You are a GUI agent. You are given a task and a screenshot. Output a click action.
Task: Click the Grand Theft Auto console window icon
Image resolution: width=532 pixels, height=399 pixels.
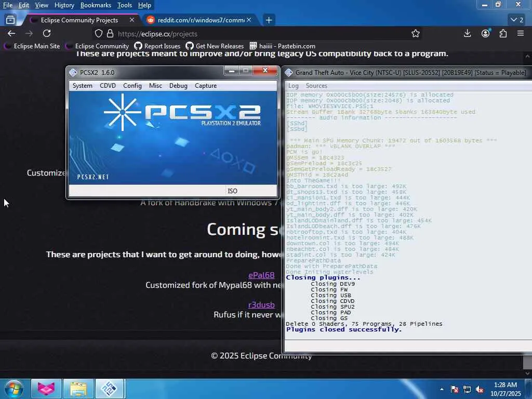tap(289, 72)
